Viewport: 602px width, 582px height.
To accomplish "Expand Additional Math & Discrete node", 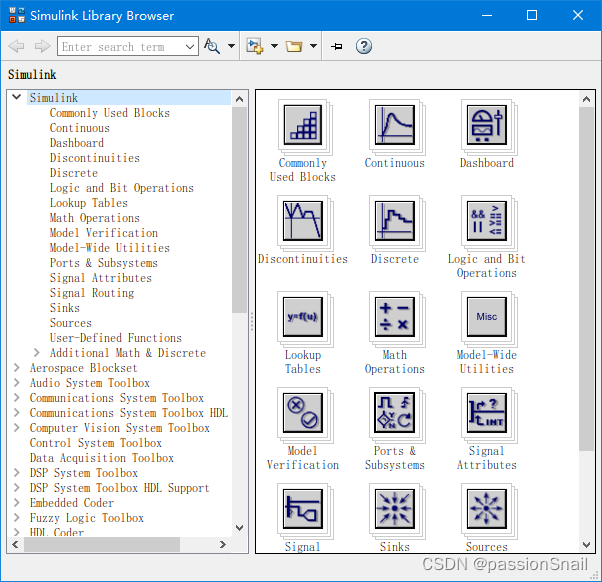I will pos(36,352).
